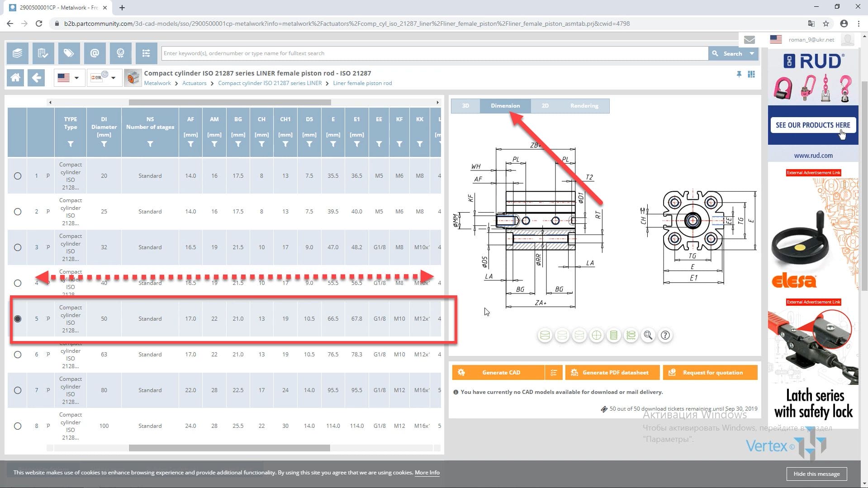Click the pin icon above the preview
The width and height of the screenshot is (868, 488).
click(739, 74)
